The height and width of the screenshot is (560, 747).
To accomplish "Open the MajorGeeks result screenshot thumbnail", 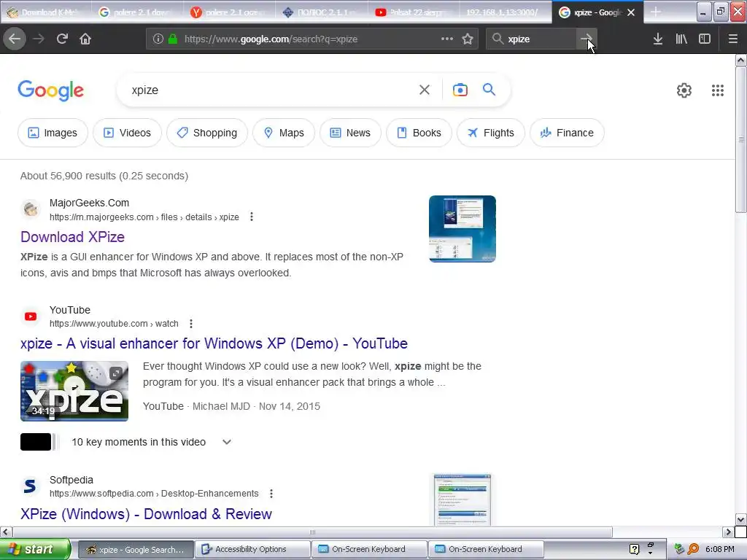I will [462, 228].
